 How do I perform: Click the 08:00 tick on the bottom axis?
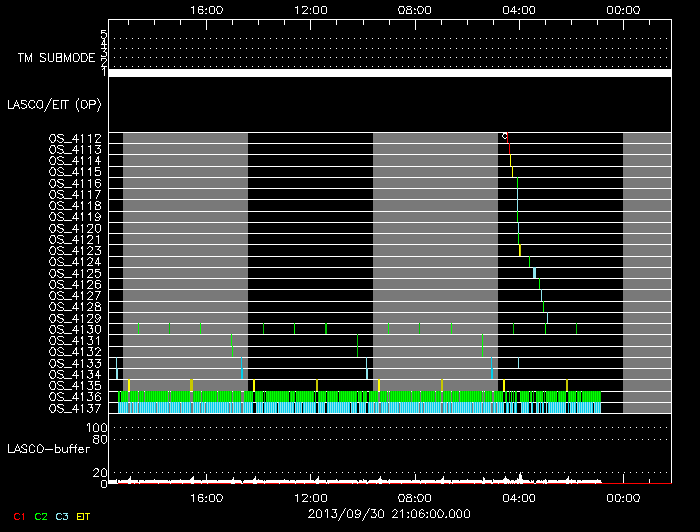point(415,497)
